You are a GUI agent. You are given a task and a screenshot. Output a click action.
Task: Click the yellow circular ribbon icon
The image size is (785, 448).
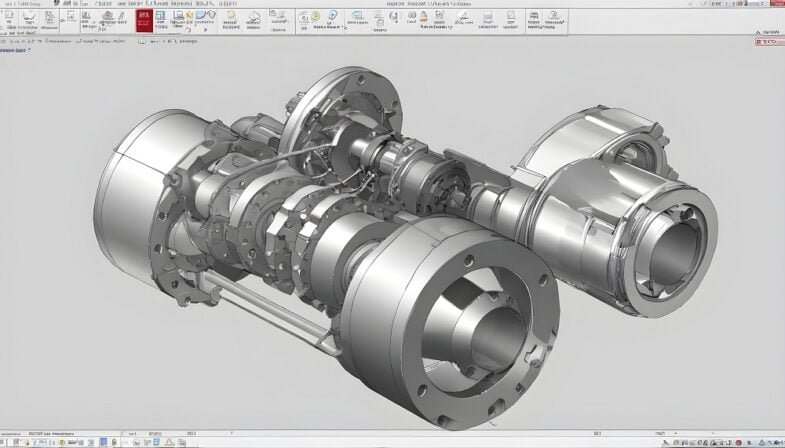point(315,16)
